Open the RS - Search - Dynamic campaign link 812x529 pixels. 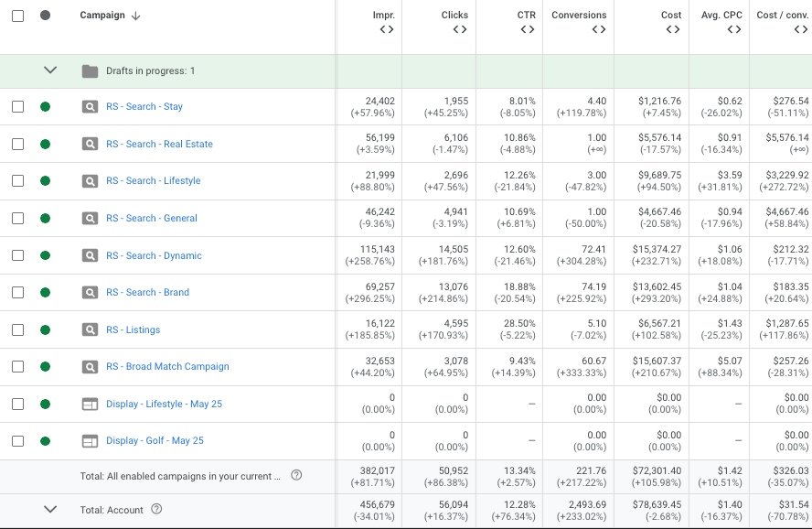[154, 255]
